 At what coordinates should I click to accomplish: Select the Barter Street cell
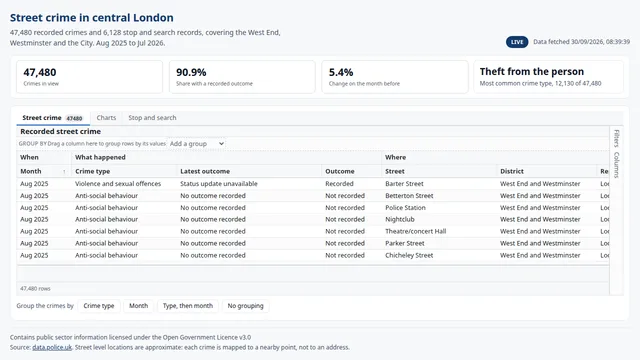pos(439,184)
